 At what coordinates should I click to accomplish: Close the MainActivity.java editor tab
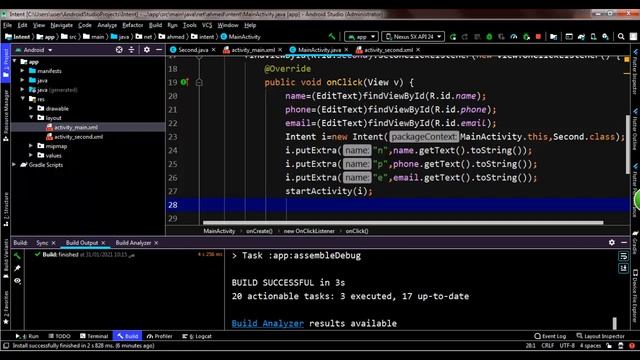tap(347, 50)
